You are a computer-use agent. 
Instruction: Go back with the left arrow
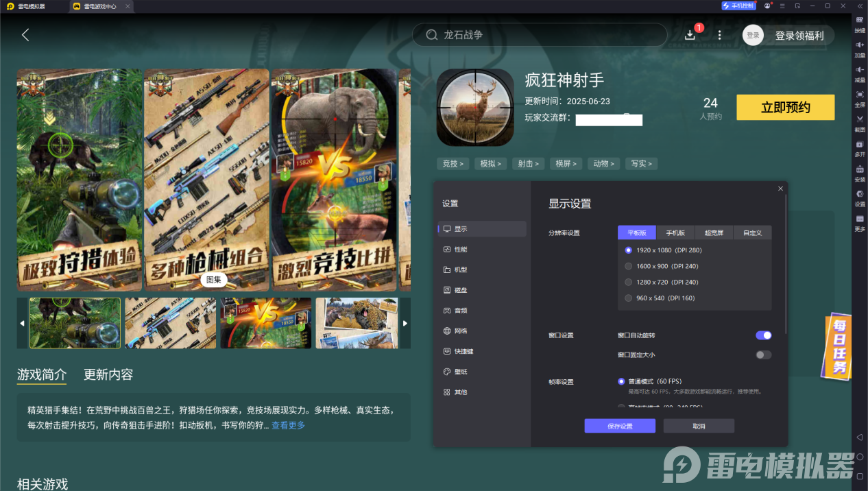point(25,35)
